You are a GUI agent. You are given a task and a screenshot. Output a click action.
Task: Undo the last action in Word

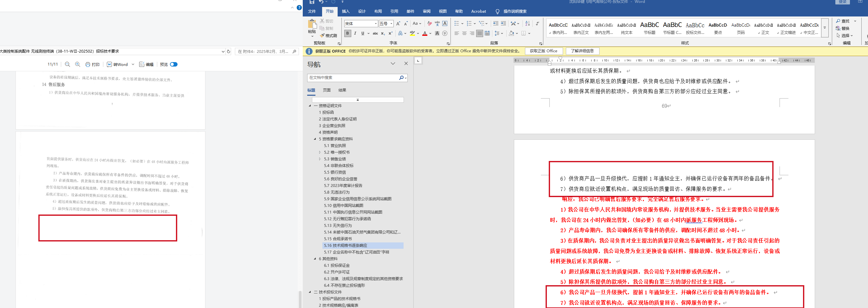click(321, 2)
